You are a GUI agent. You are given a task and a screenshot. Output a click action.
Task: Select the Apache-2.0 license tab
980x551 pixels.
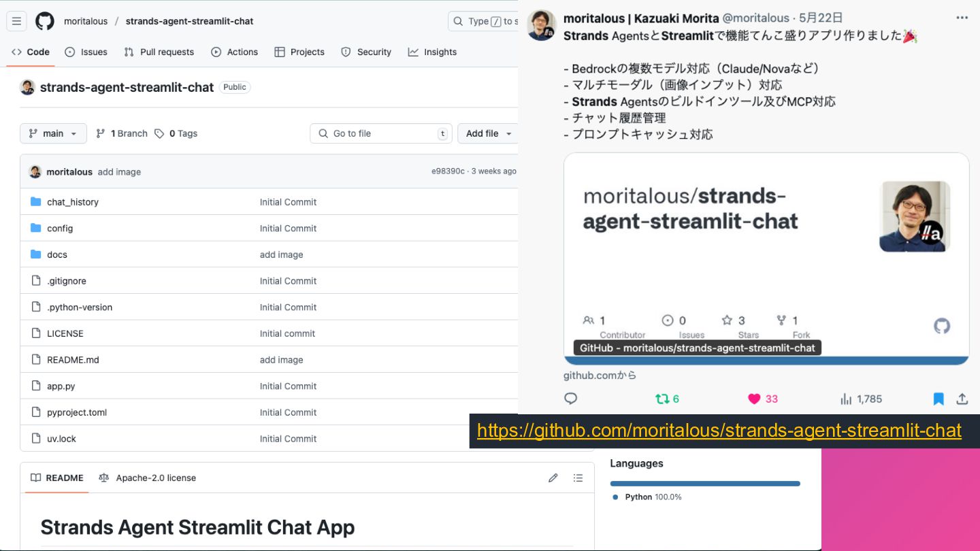[x=148, y=478]
